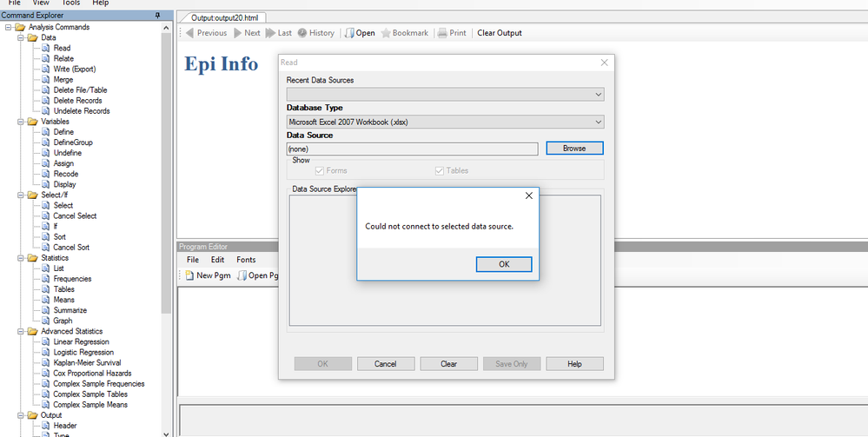Select Cox Proportional Hazards in tree

pyautogui.click(x=92, y=374)
